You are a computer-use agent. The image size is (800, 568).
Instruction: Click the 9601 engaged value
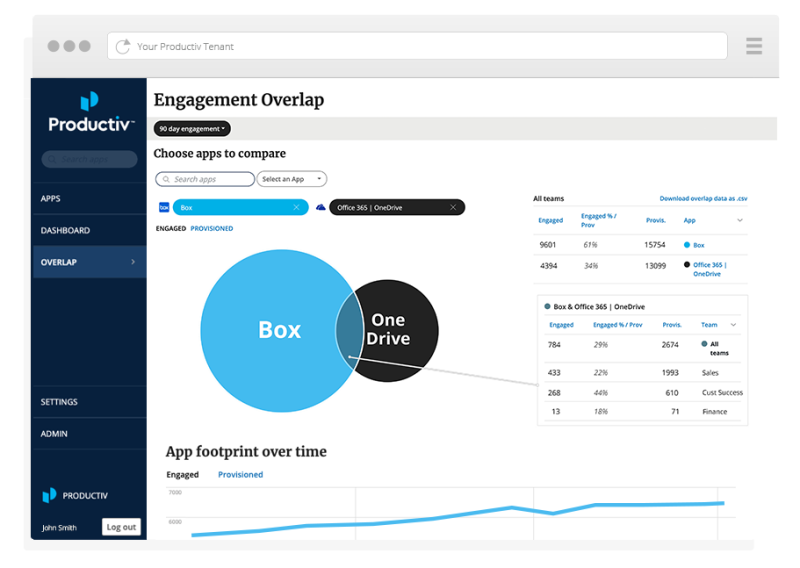tap(547, 245)
